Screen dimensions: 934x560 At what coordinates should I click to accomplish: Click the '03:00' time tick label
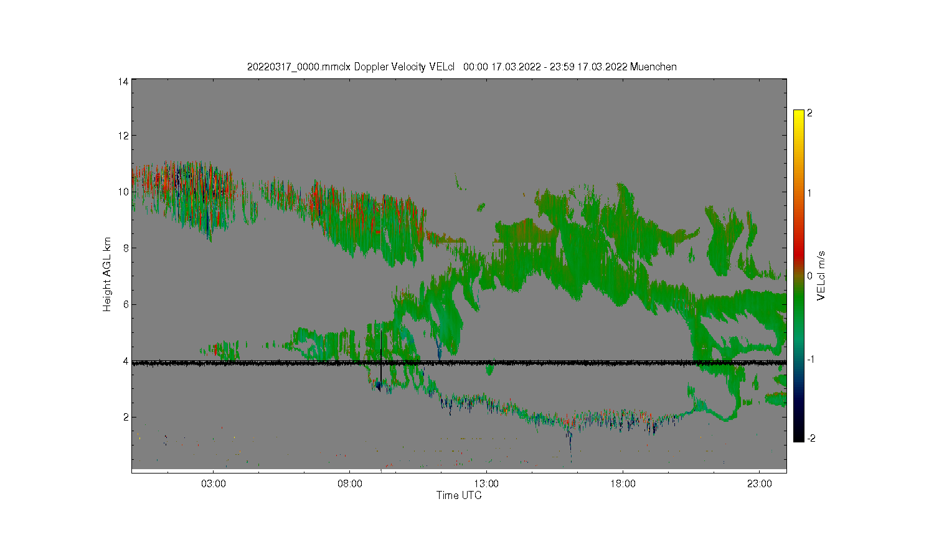(x=214, y=483)
